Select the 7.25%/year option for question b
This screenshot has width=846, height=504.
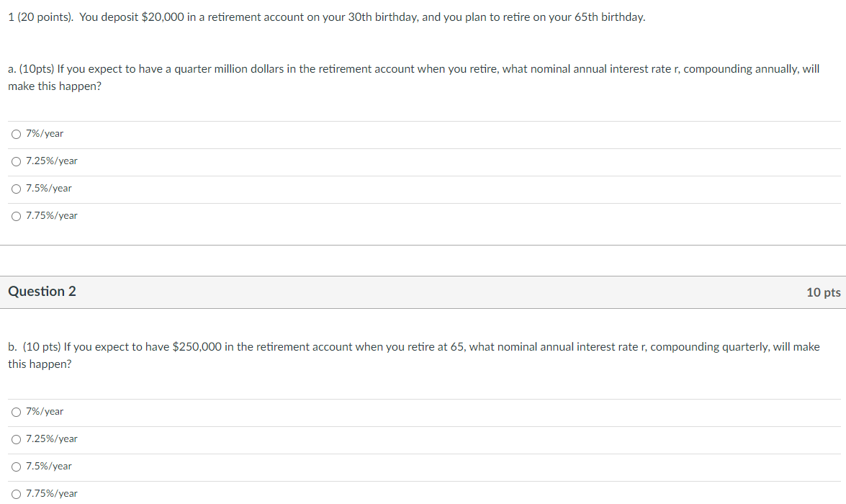point(16,439)
